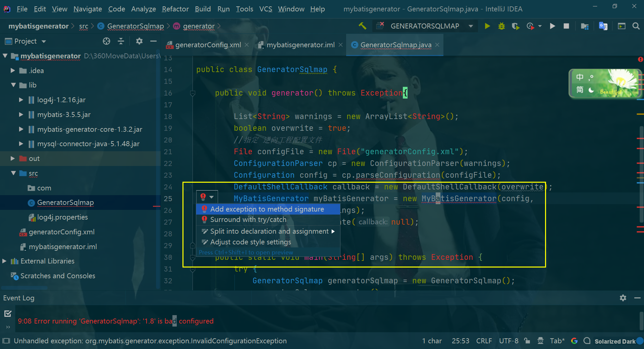Screen dimensions: 644x349
Task: Toggle tool windows quick access button
Action: pos(6,341)
